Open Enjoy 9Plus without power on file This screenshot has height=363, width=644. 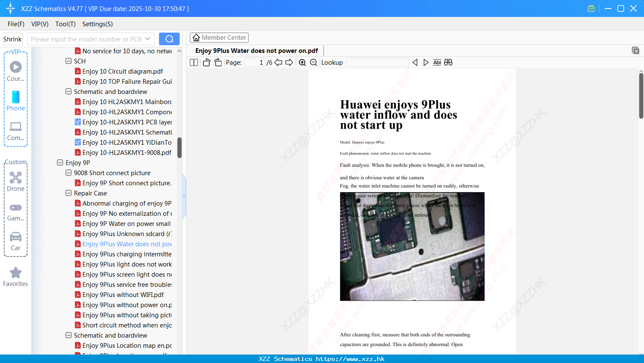point(123,305)
